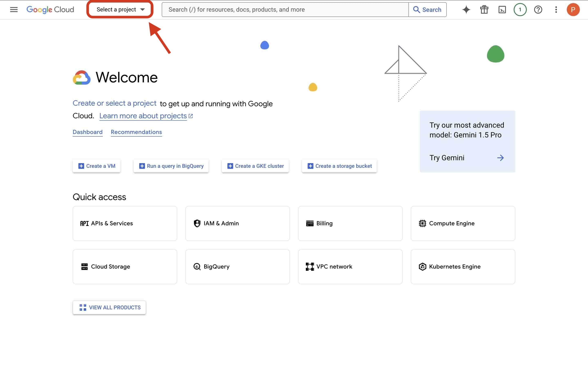
Task: Switch to the Recommendations tab
Action: pos(136,132)
